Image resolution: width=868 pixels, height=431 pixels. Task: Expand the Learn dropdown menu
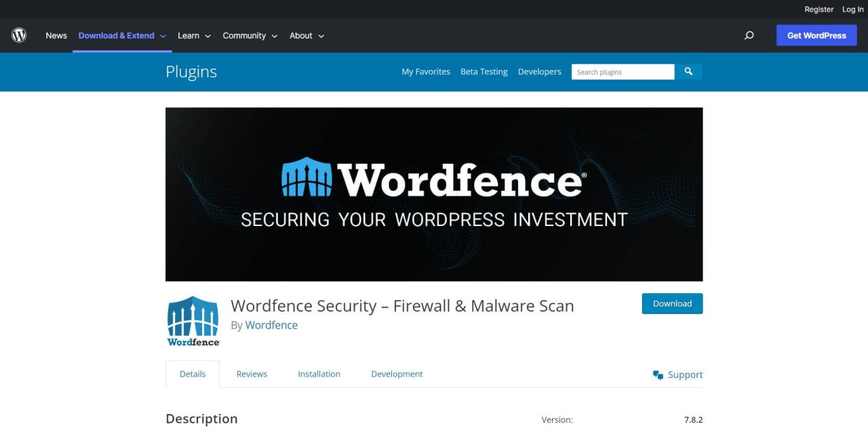click(x=194, y=35)
